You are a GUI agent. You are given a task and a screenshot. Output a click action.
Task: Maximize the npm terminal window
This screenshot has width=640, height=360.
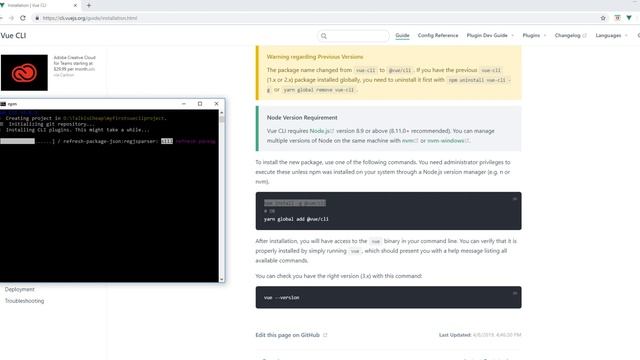point(200,104)
